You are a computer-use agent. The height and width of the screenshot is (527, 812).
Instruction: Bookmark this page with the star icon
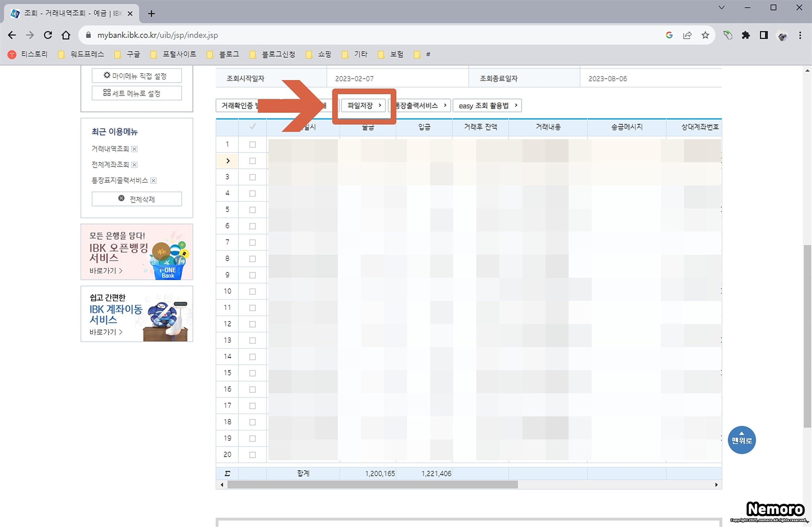pos(705,35)
